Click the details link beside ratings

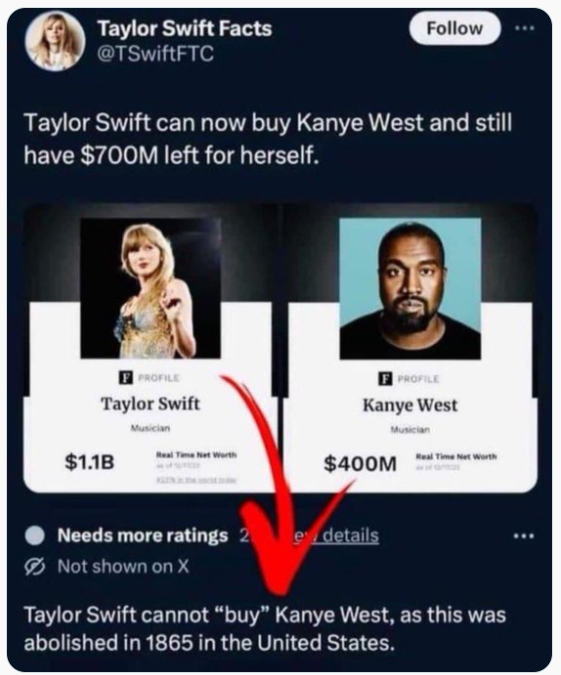click(336, 536)
